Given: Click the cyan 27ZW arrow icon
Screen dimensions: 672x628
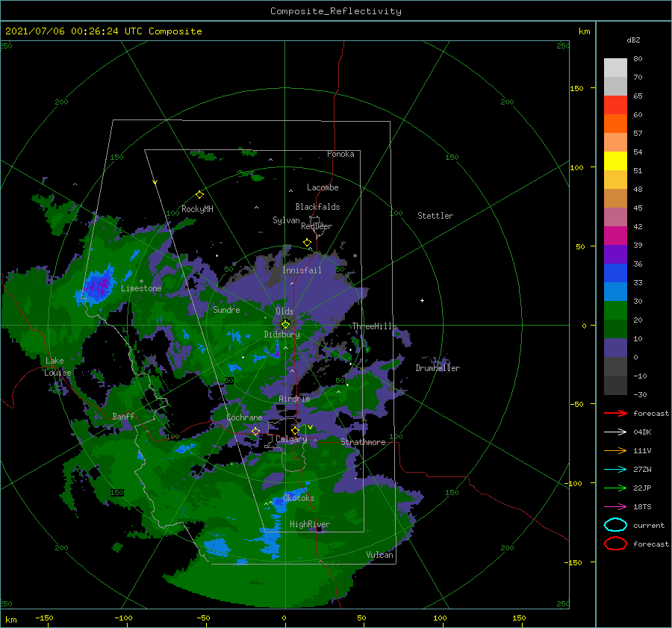Looking at the screenshot, I should point(615,470).
